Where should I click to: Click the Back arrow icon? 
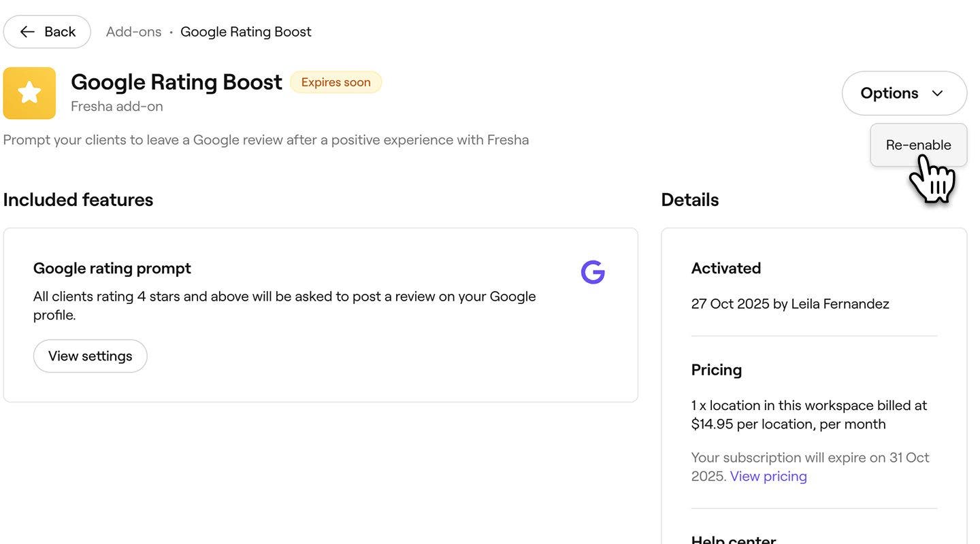(x=27, y=32)
